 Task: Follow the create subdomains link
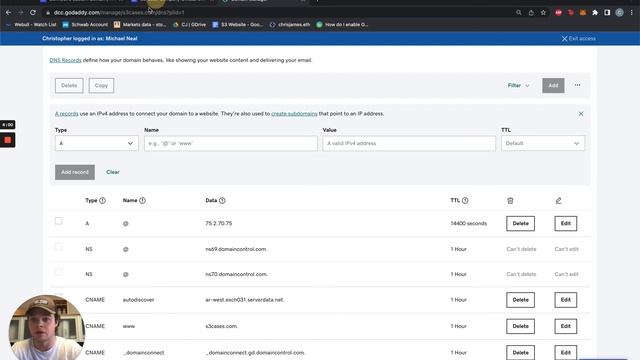[x=294, y=114]
